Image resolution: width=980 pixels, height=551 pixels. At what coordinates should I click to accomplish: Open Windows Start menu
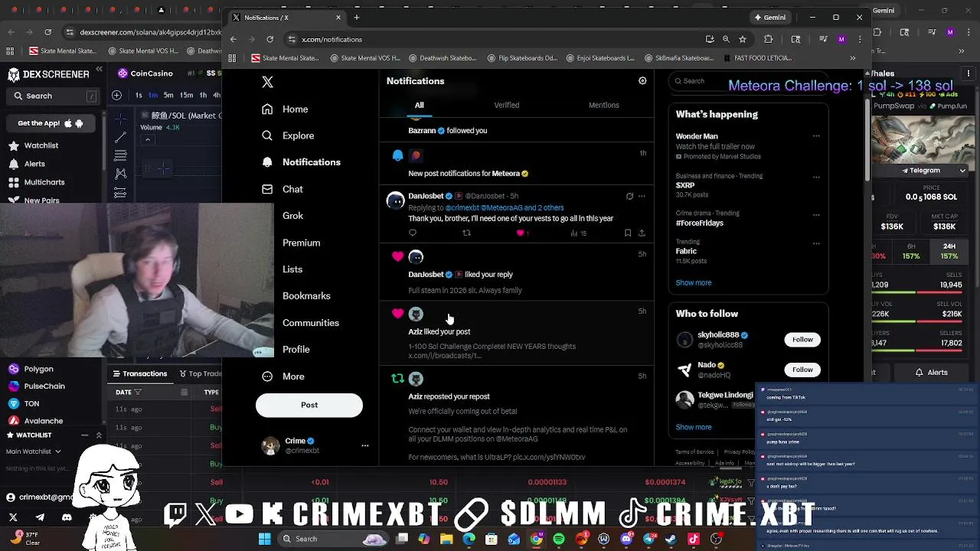click(x=264, y=539)
